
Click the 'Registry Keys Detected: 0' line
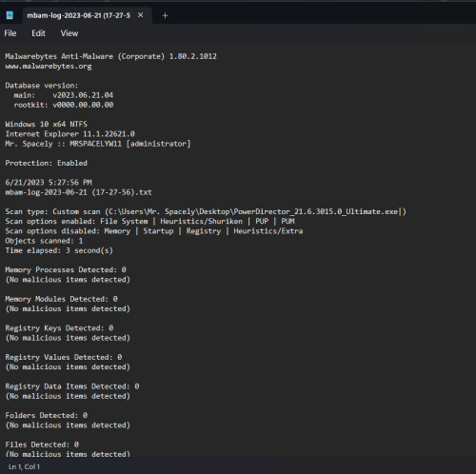coord(59,328)
